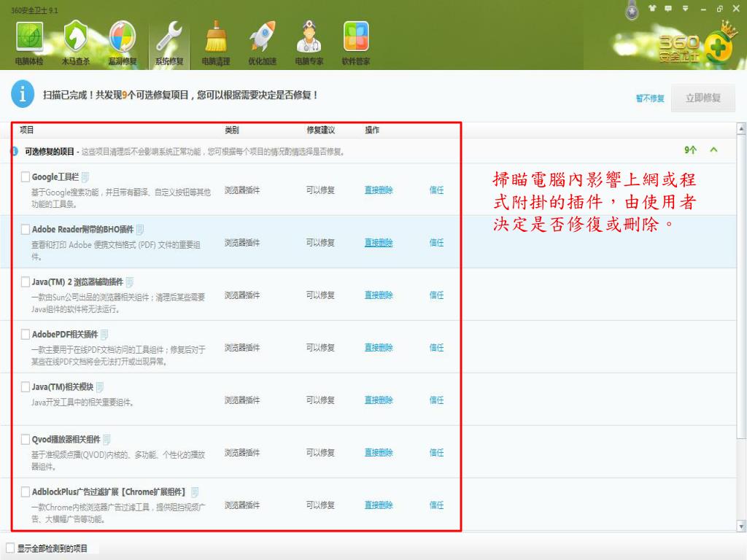The width and height of the screenshot is (747, 560).
Task: Click the 修复建议 column header
Action: [x=321, y=130]
